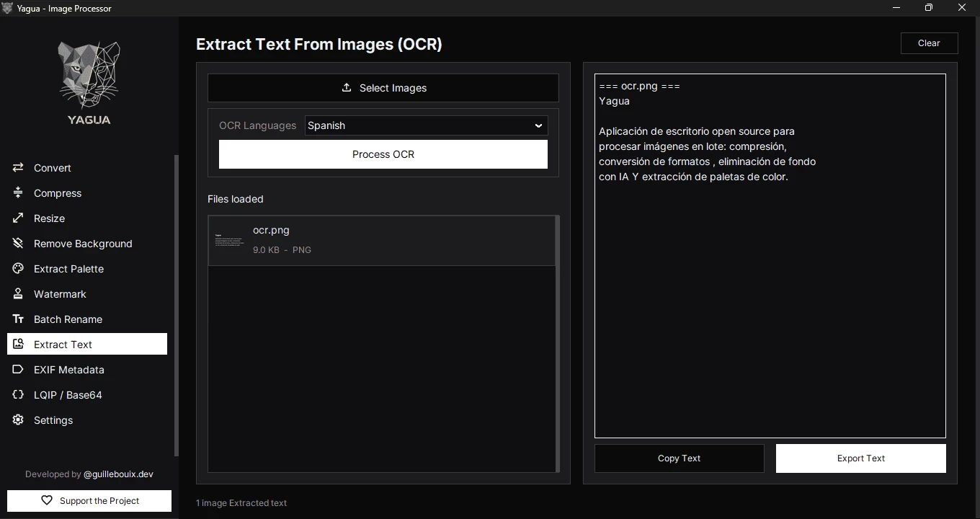The image size is (980, 519).
Task: Support the Project button
Action: pyautogui.click(x=89, y=501)
